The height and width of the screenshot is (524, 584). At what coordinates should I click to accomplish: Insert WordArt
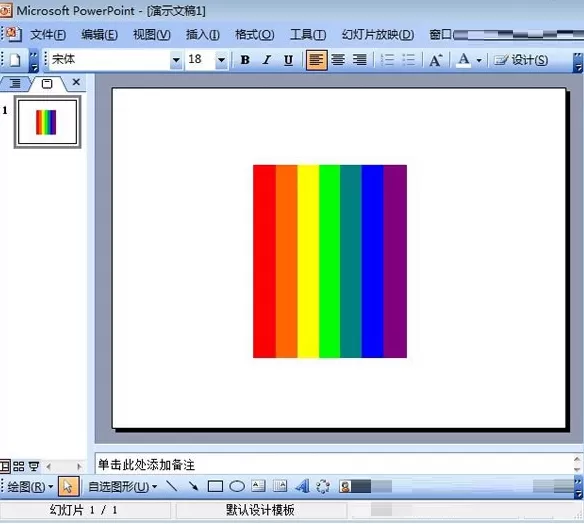point(302,486)
